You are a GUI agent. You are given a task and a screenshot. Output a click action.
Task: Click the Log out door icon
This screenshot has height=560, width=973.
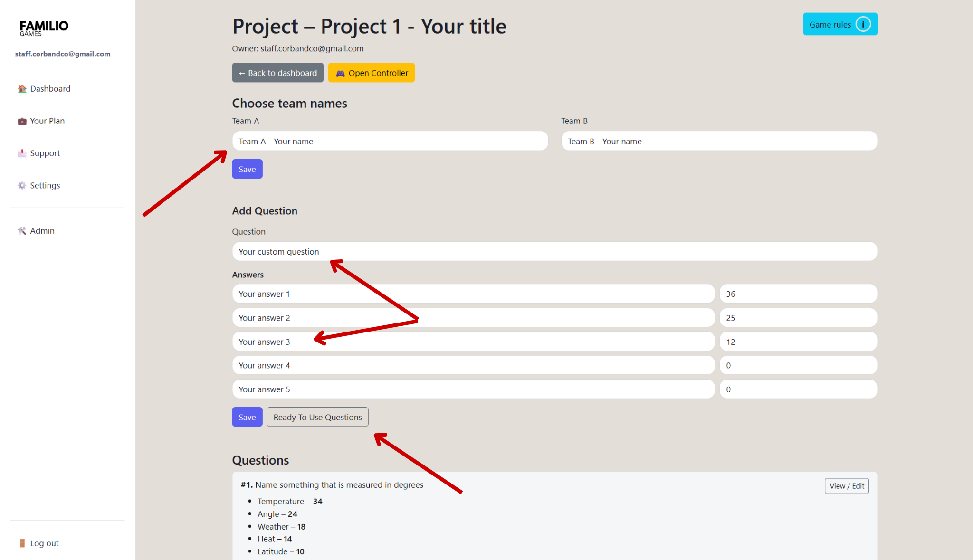tap(22, 543)
